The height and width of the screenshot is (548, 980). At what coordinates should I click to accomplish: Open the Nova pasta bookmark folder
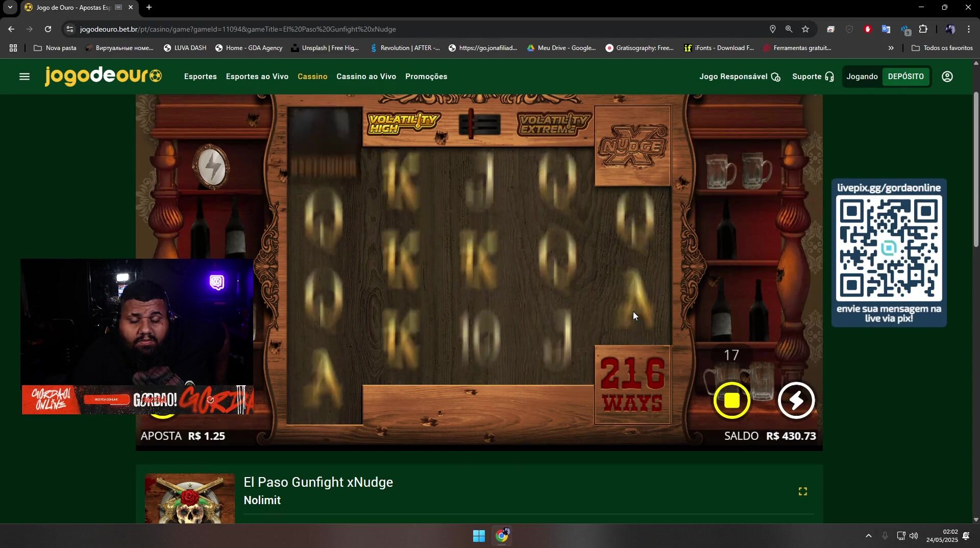[55, 48]
